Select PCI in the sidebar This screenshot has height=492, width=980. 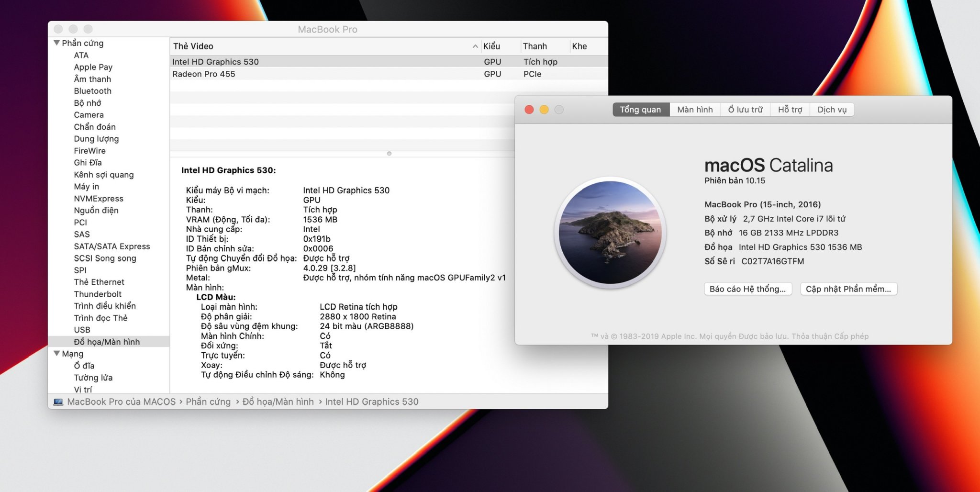(80, 223)
